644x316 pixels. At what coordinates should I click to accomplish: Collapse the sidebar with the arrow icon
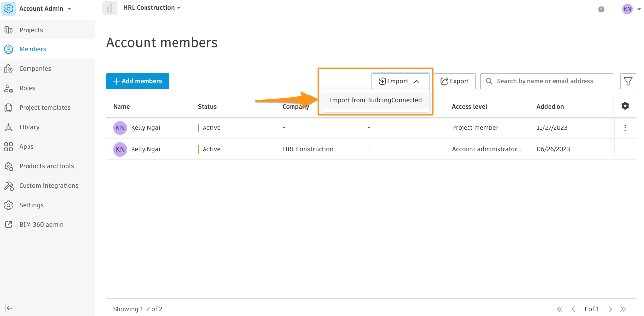click(x=9, y=308)
